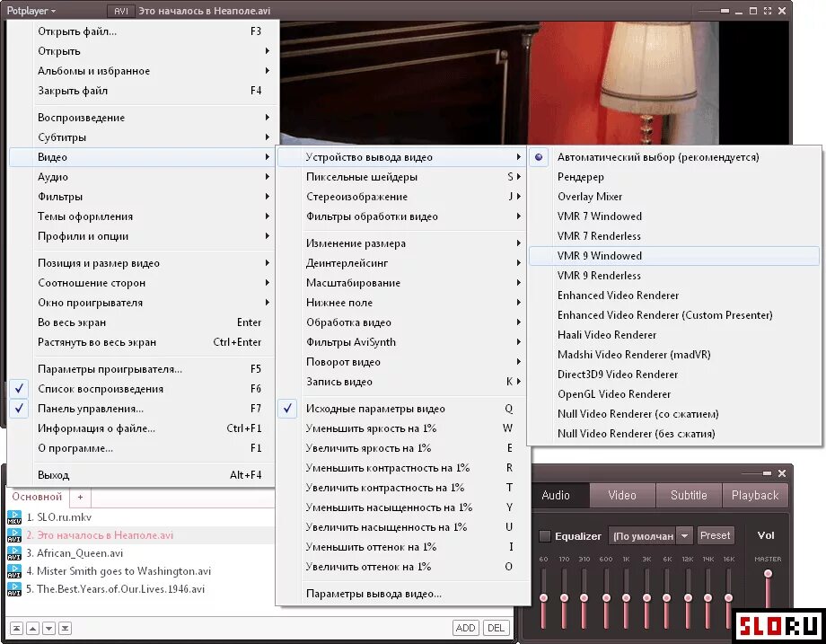Adjust the 60 Hz equalizer slider
This screenshot has height=644, width=826.
click(x=544, y=597)
